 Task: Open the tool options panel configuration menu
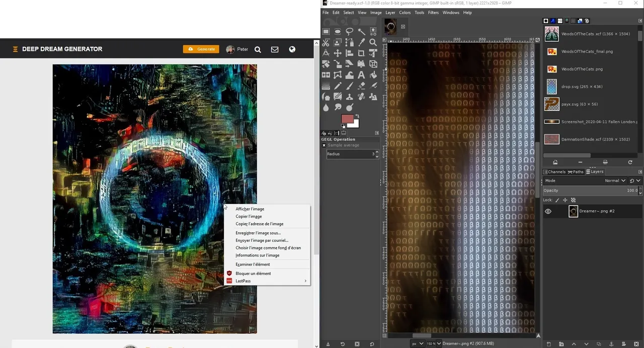pyautogui.click(x=377, y=133)
